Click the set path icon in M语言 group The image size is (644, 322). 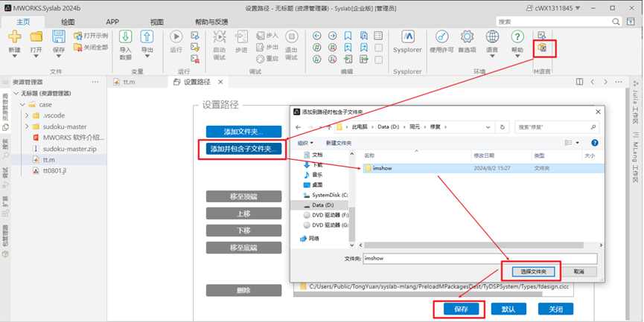point(542,48)
